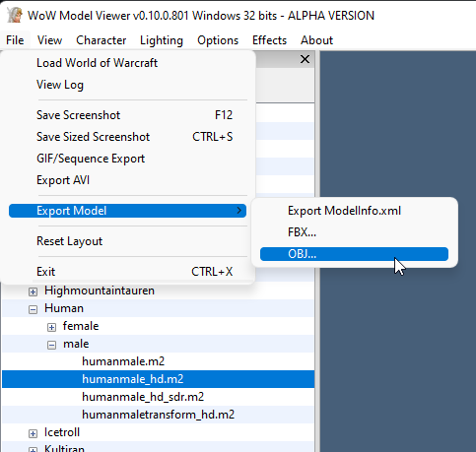Expand the Icetroll tree node
Viewport: 476px width, 452px height.
click(33, 433)
